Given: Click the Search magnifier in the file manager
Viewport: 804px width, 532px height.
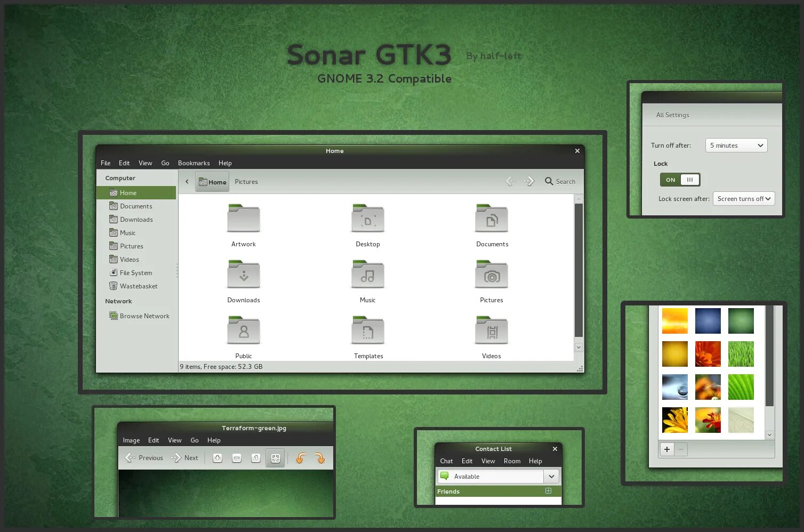Looking at the screenshot, I should coord(549,181).
